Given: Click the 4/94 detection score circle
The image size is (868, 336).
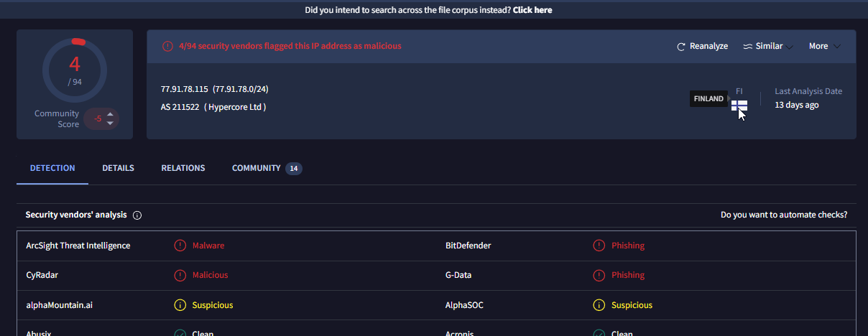Looking at the screenshot, I should 75,70.
